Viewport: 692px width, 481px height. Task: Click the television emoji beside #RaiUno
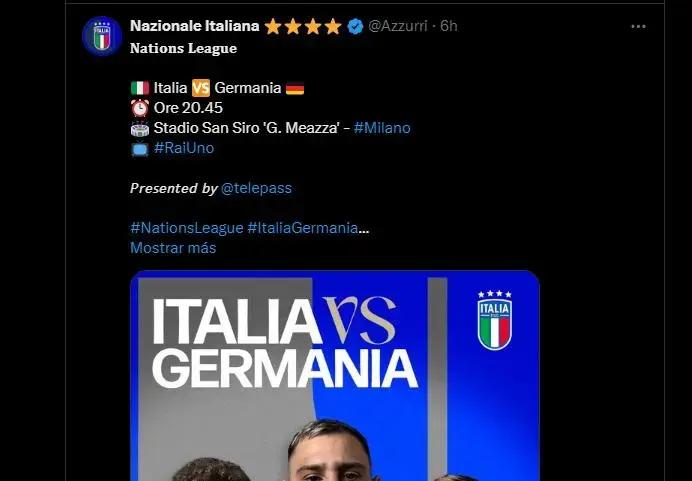tap(140, 148)
